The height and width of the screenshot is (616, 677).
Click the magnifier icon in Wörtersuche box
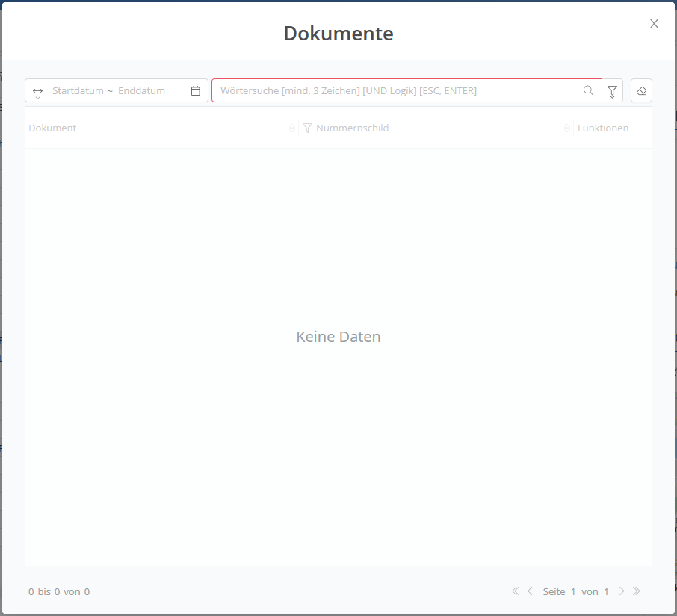click(x=588, y=91)
